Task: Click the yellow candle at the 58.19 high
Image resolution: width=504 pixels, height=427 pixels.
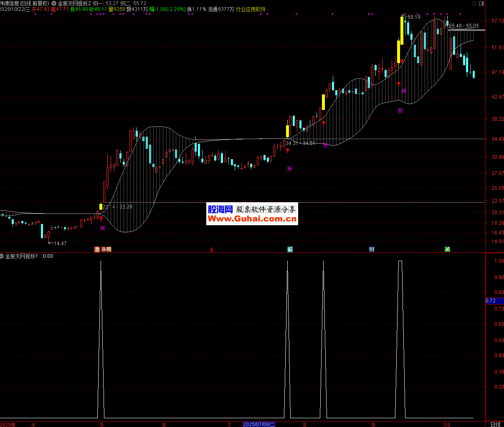Action: coord(402,30)
